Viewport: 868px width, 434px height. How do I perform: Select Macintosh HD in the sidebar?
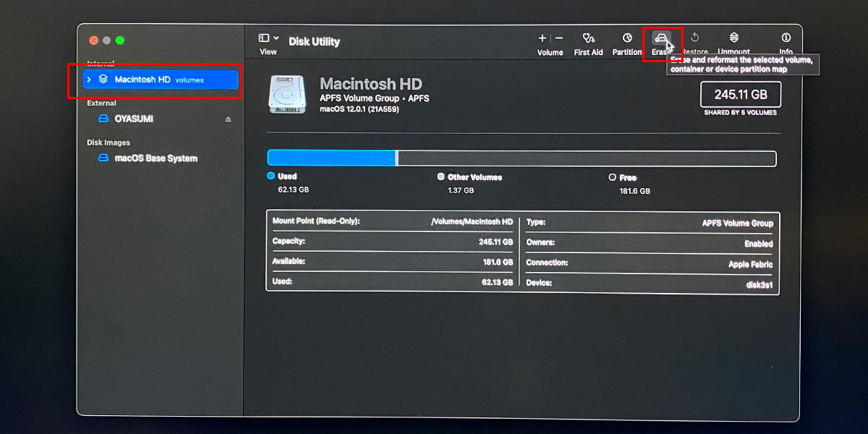[142, 80]
